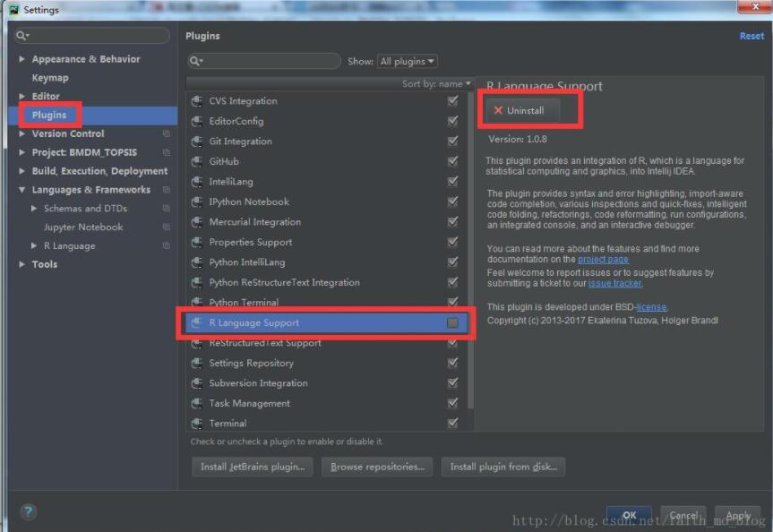The image size is (773, 532).
Task: Click the Git Integration plugin icon
Action: point(196,141)
